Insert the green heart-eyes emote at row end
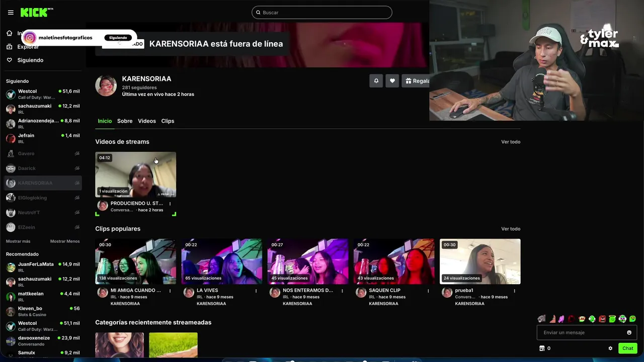This screenshot has width=644, height=362. click(x=632, y=319)
